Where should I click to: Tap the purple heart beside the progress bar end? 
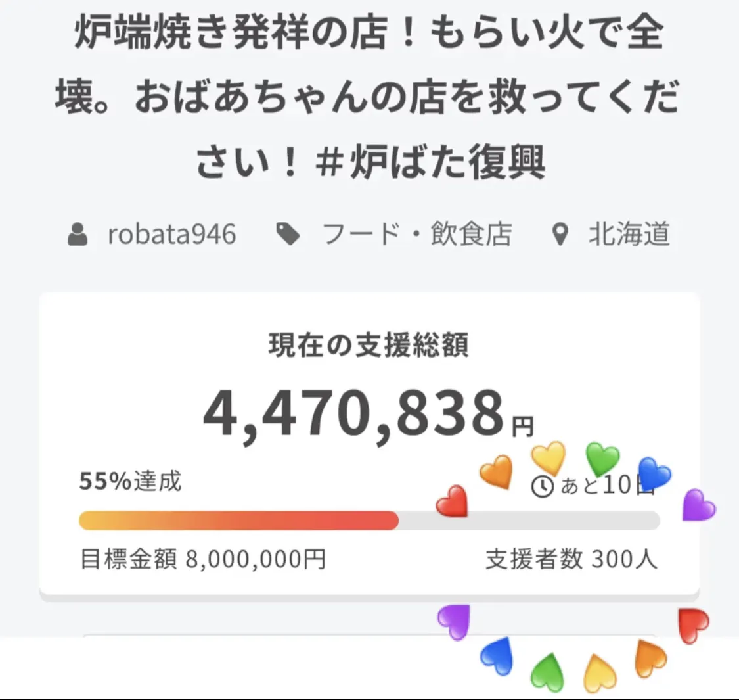[x=699, y=505]
